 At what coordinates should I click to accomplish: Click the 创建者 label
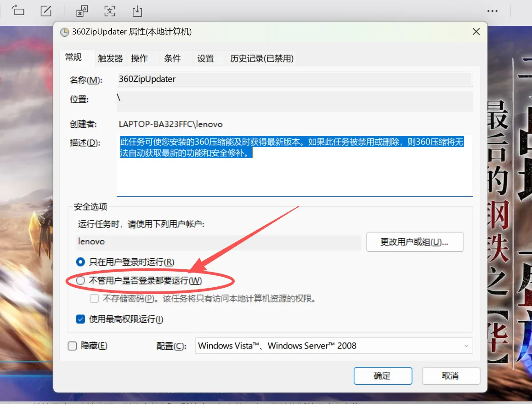[83, 124]
